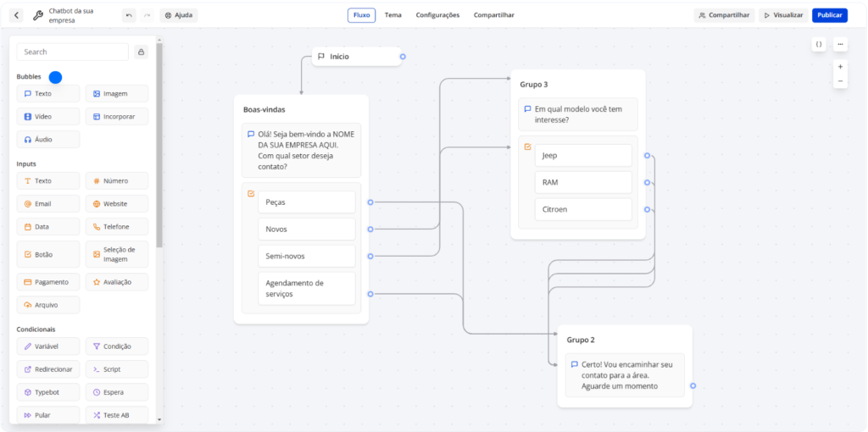Select the Peças button option
Screen dimensions: 868x432
click(307, 202)
